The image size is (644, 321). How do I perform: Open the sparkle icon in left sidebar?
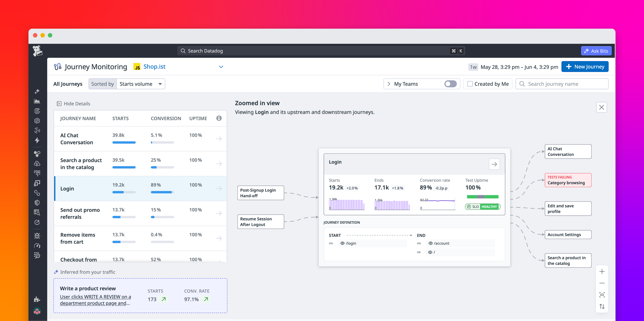37,92
